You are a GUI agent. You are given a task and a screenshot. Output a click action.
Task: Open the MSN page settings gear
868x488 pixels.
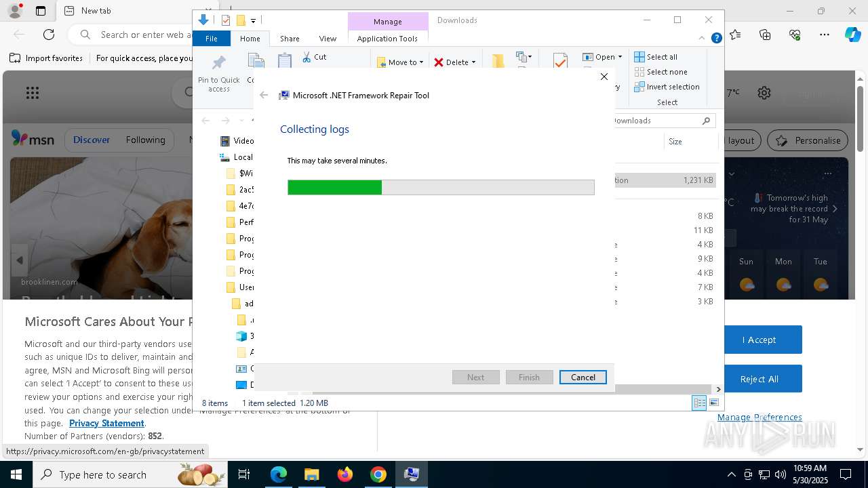[764, 93]
